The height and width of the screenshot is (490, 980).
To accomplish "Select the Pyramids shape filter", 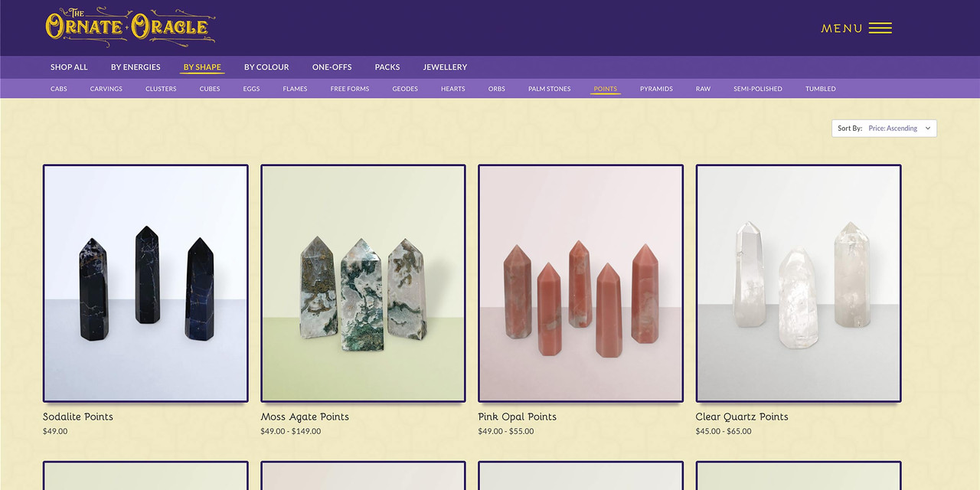I will [656, 89].
